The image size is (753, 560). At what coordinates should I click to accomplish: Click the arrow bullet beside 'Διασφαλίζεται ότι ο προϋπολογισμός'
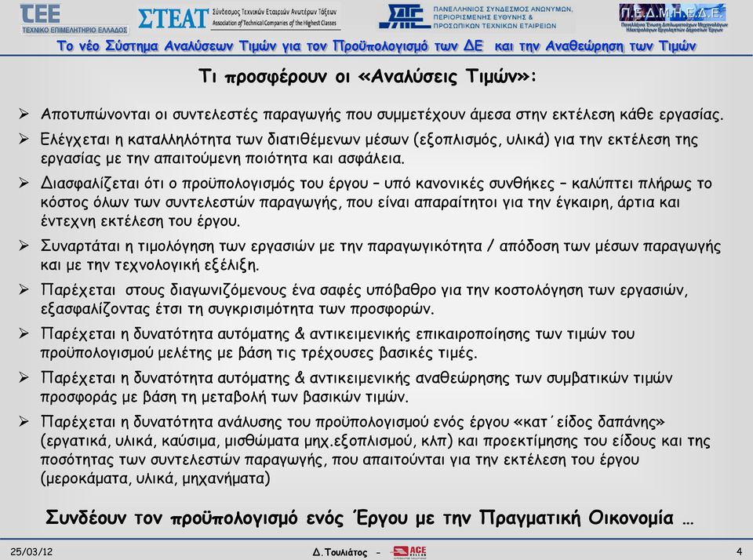pos(24,183)
